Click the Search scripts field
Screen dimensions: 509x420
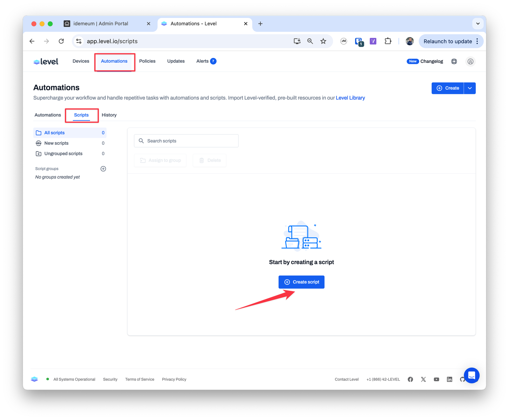186,141
